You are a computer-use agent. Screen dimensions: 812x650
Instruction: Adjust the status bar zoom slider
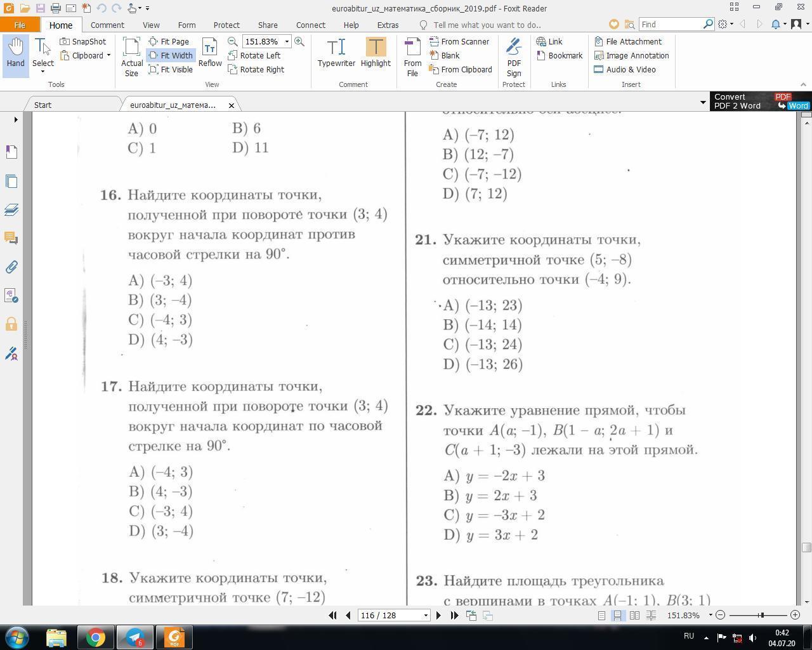pos(761,615)
